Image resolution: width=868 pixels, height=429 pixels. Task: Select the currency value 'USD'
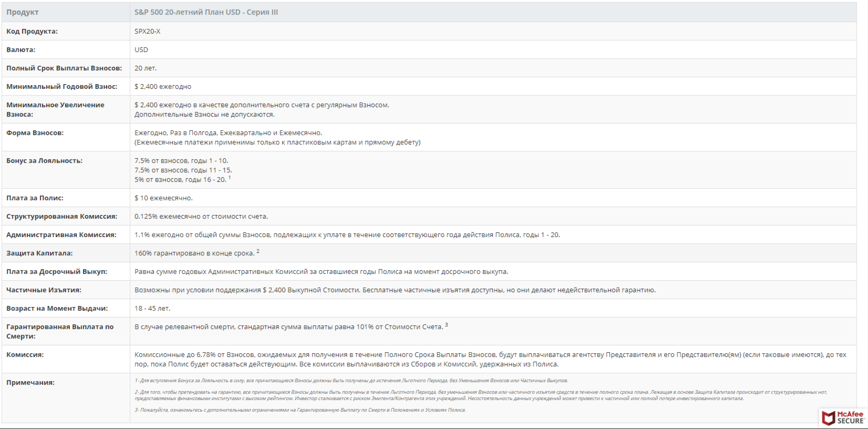(x=141, y=50)
